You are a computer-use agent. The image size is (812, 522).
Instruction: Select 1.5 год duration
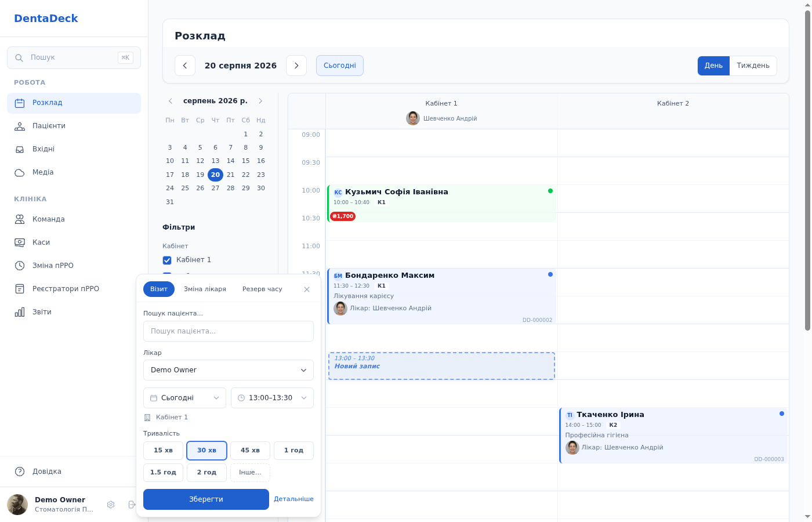tap(163, 473)
